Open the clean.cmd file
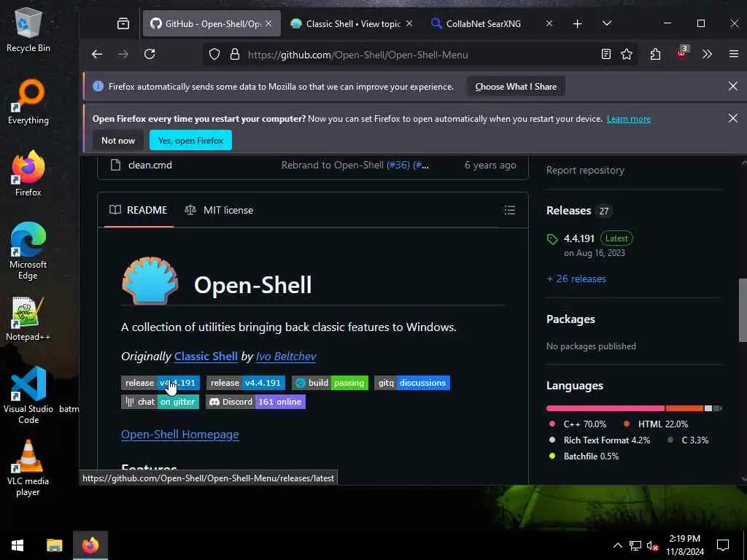This screenshot has height=560, width=747. click(x=150, y=166)
